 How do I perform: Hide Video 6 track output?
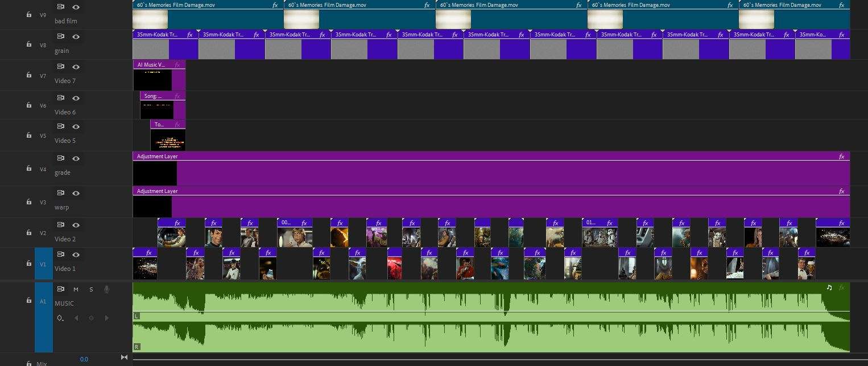click(x=76, y=98)
